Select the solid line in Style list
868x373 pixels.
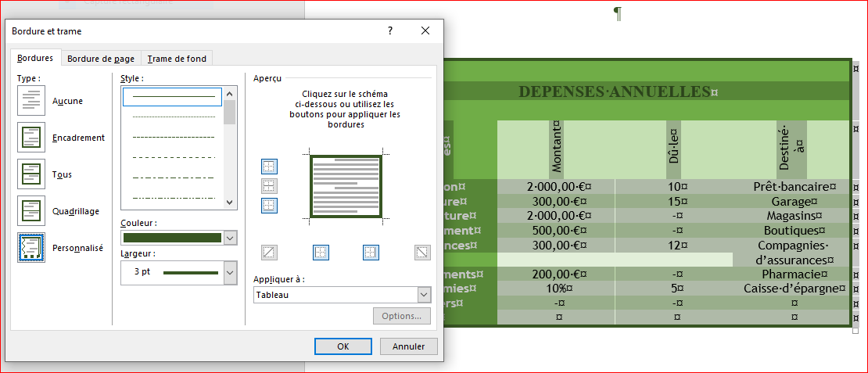click(x=173, y=96)
